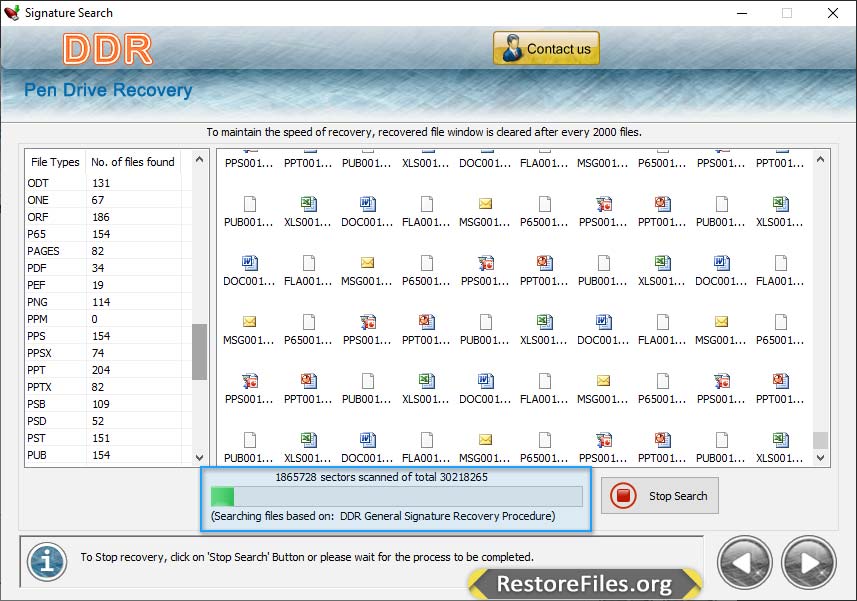This screenshot has height=601, width=857.
Task: Close the Signature Search window
Action: tap(832, 13)
